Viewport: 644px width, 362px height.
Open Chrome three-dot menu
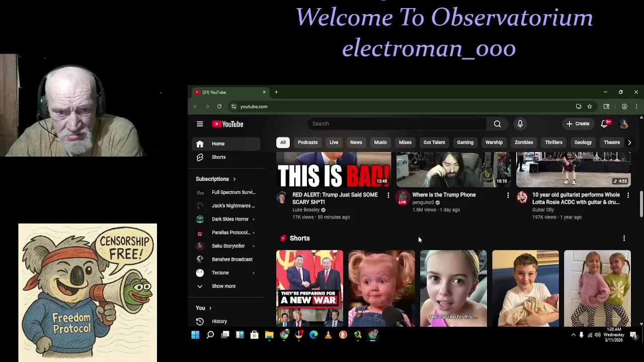tap(636, 107)
